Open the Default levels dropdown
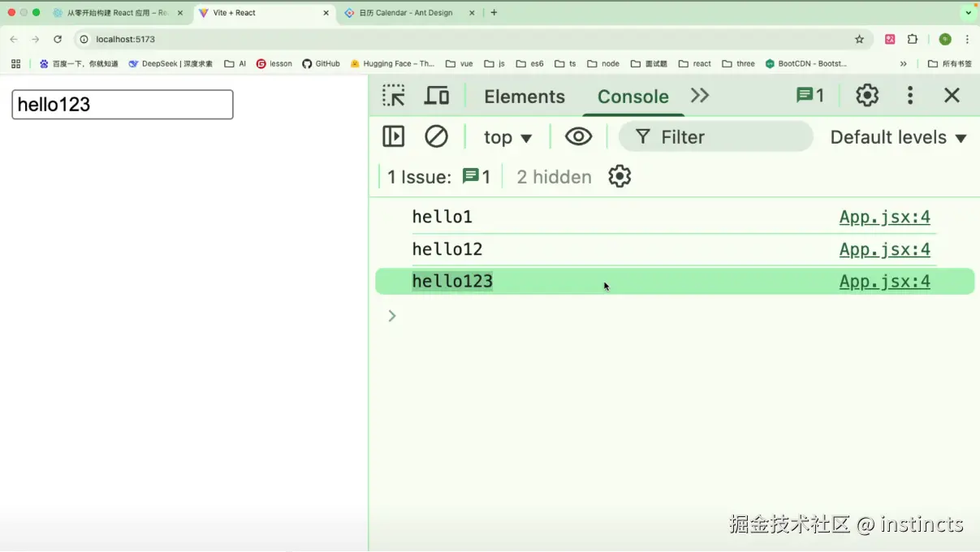Screen dimensions: 980x552 898,137
